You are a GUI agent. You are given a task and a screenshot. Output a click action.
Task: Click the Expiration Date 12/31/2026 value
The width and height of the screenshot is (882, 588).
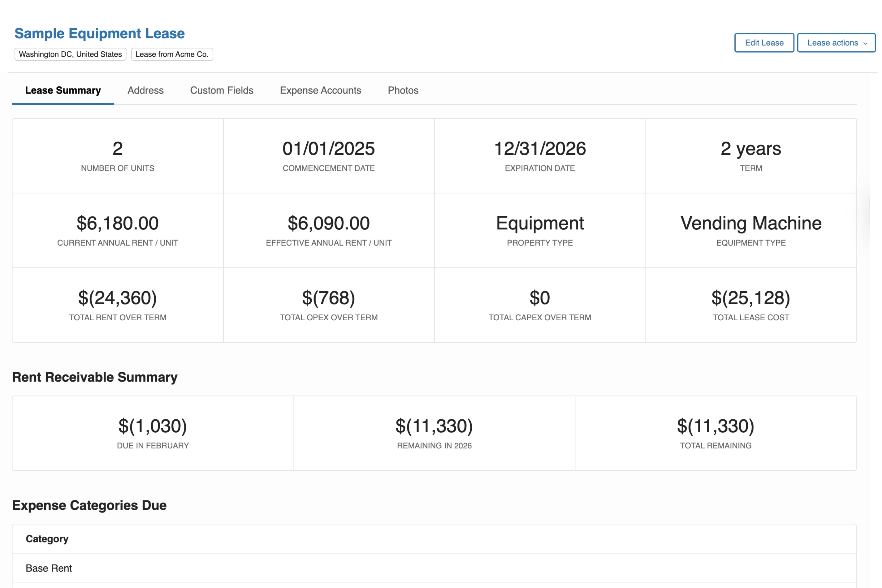(x=540, y=149)
